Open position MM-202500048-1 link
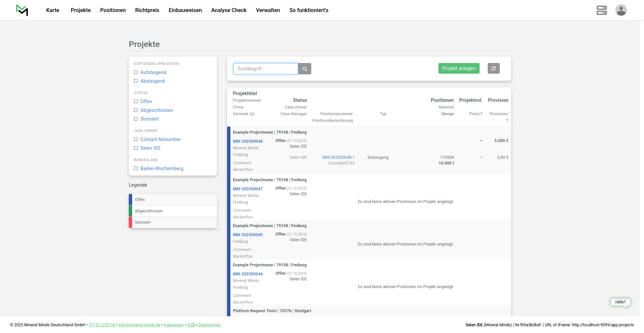Viewport: 644px width, 333px height. 338,157
